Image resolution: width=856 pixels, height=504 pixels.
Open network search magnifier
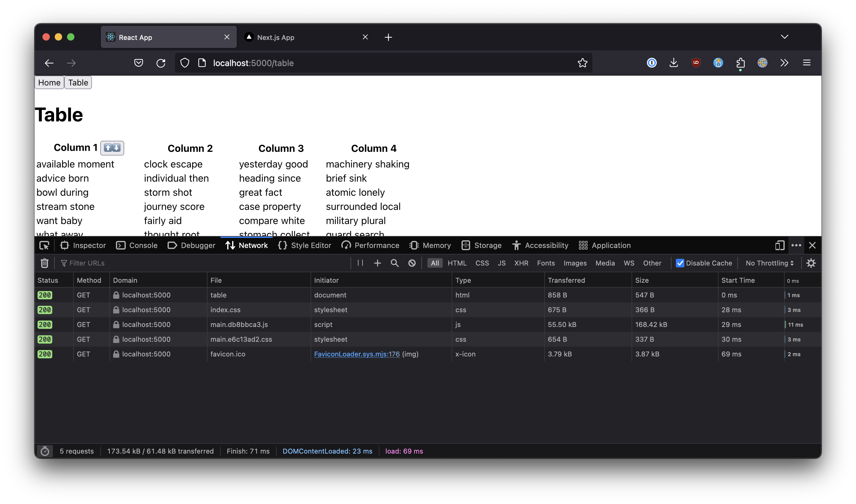click(x=394, y=263)
